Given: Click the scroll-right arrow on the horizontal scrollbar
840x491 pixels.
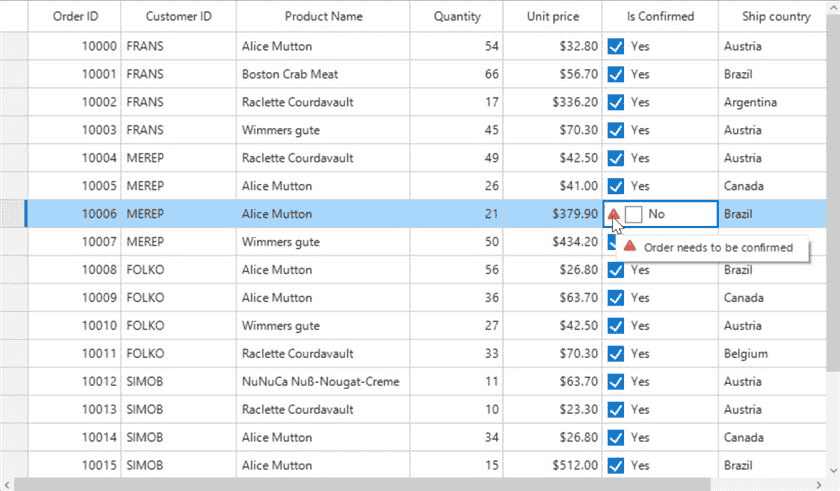Looking at the screenshot, I should (819, 485).
